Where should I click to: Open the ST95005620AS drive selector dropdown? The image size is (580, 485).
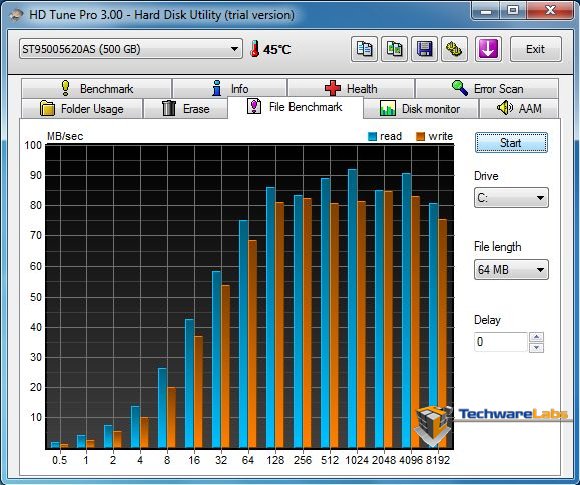point(131,49)
